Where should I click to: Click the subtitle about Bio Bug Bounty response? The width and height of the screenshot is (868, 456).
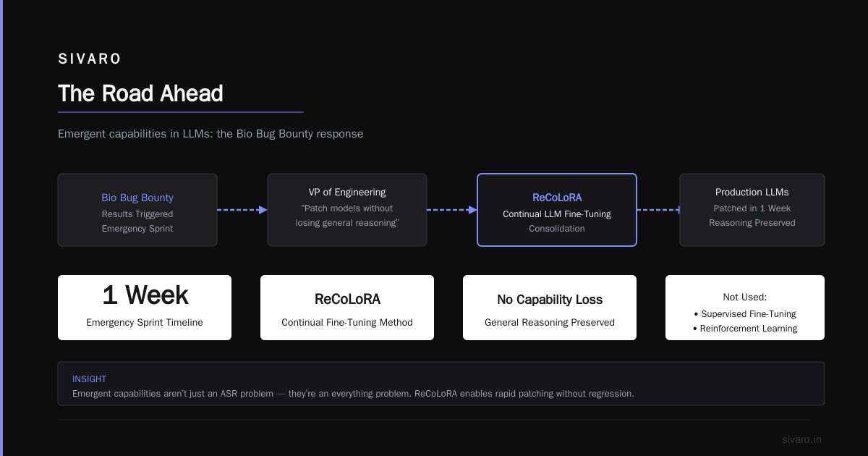click(x=210, y=134)
